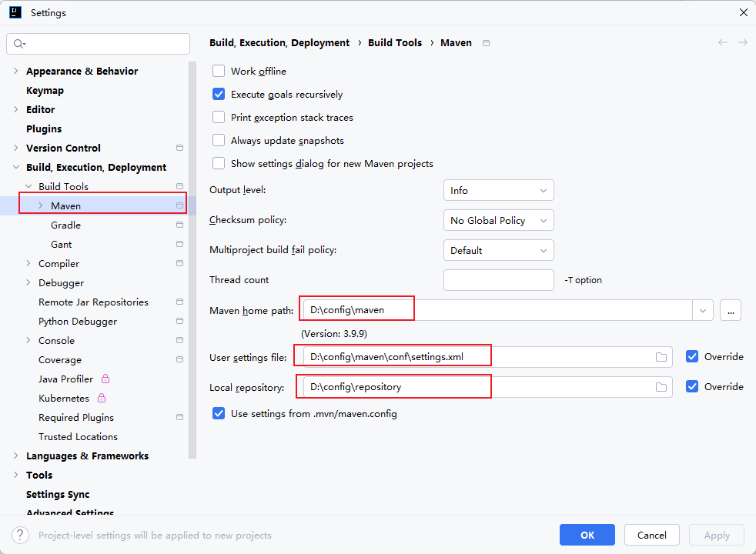Click the Thread count input field
This screenshot has width=756, height=554.
(x=499, y=280)
